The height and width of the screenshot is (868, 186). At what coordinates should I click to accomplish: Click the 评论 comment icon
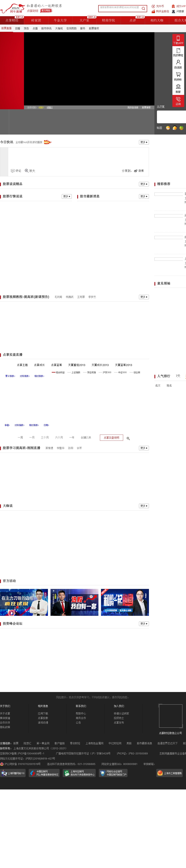13,171
